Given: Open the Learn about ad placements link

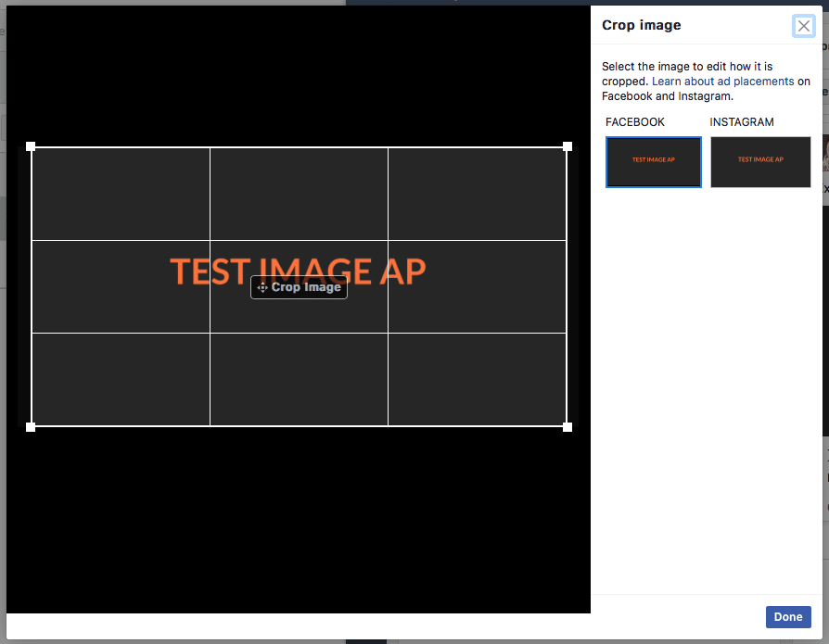Looking at the screenshot, I should point(722,82).
